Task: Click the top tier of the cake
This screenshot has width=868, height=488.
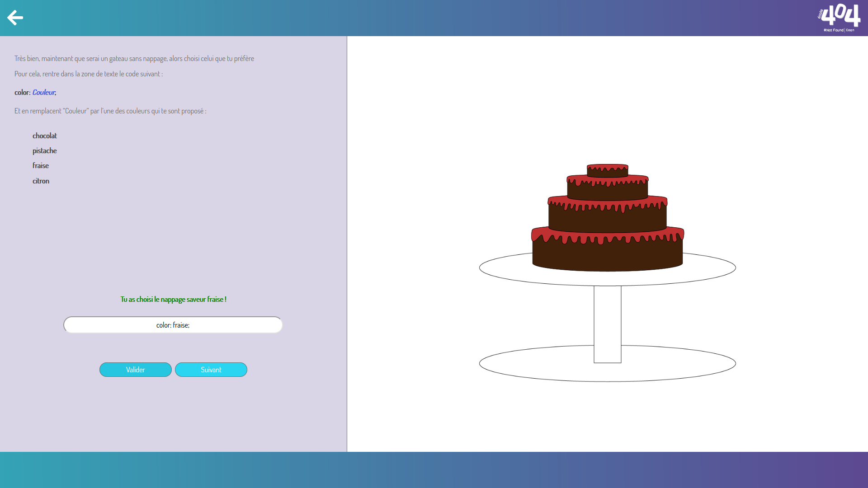Action: [607, 172]
